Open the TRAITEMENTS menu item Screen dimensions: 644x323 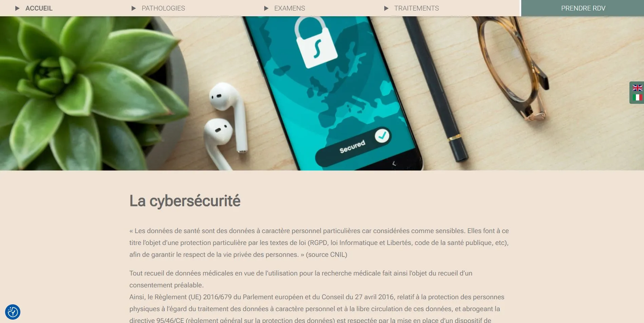[x=416, y=8]
